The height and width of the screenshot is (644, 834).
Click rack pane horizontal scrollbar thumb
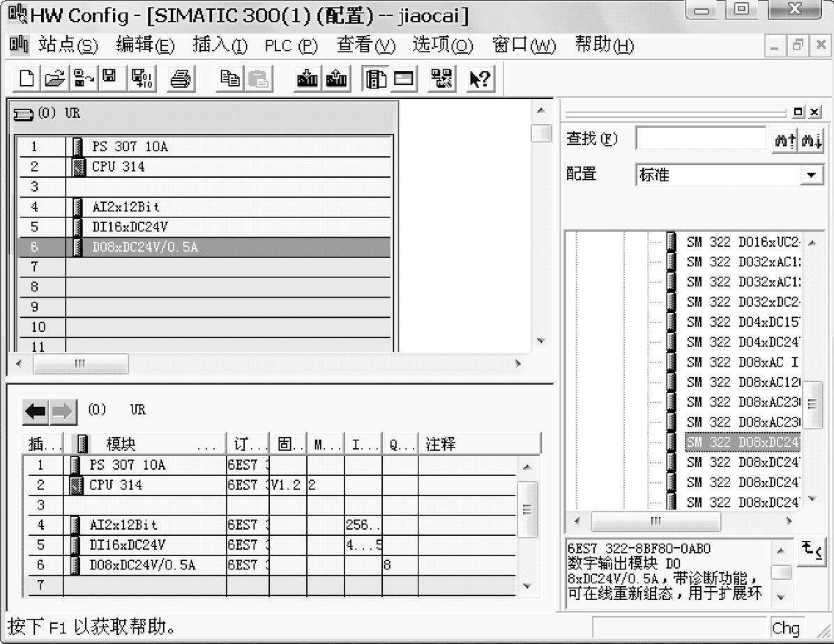(80, 364)
